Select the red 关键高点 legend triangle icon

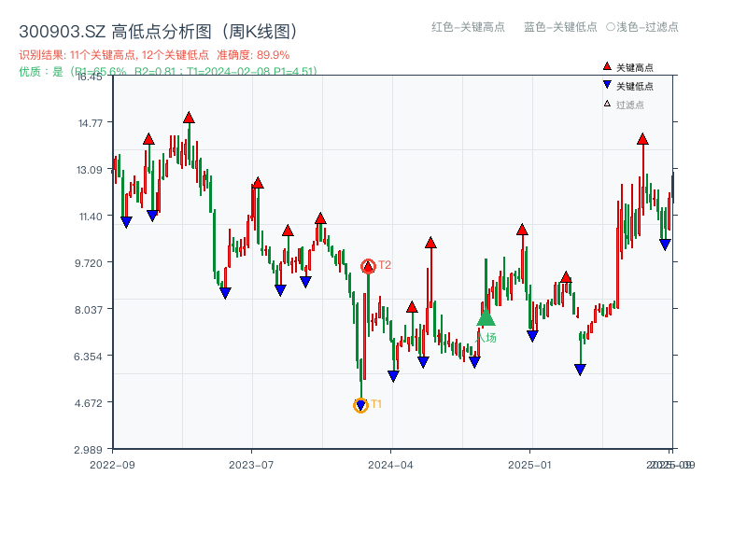click(607, 66)
